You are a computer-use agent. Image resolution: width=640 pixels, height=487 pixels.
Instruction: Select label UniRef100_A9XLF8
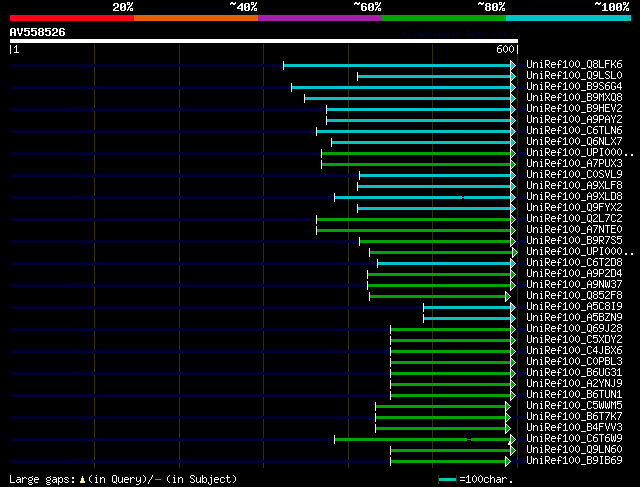pyautogui.click(x=574, y=186)
